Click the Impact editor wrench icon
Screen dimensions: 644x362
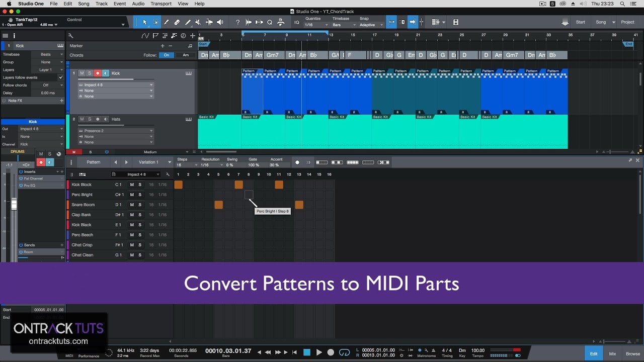tap(168, 174)
